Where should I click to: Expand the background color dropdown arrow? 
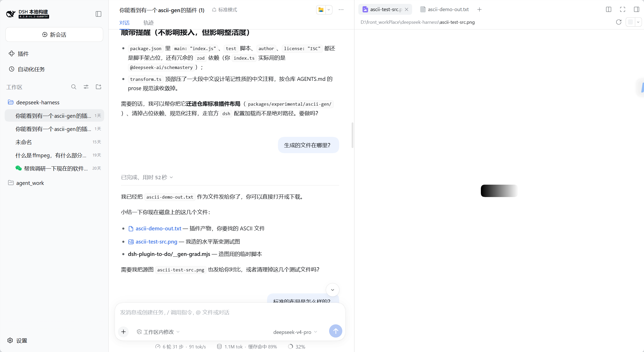point(638,22)
